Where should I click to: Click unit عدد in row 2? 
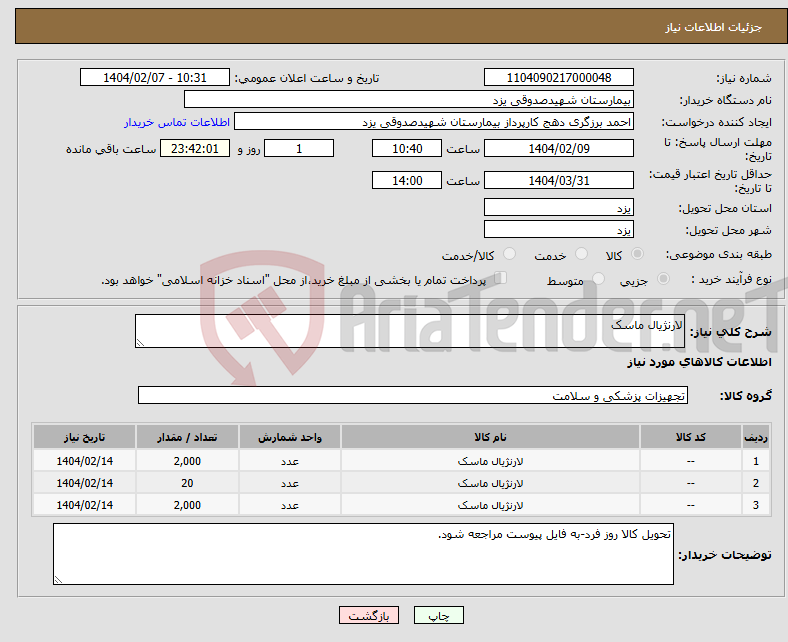point(290,484)
